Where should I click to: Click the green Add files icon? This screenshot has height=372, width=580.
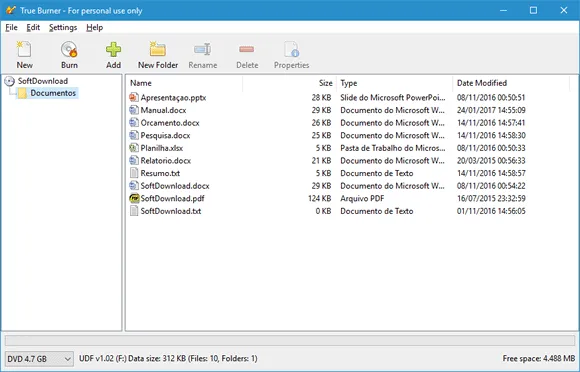pyautogui.click(x=113, y=50)
